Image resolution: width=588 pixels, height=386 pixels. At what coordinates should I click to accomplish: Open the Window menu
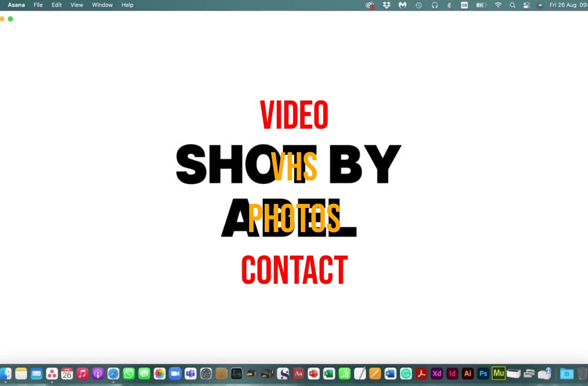pos(102,5)
